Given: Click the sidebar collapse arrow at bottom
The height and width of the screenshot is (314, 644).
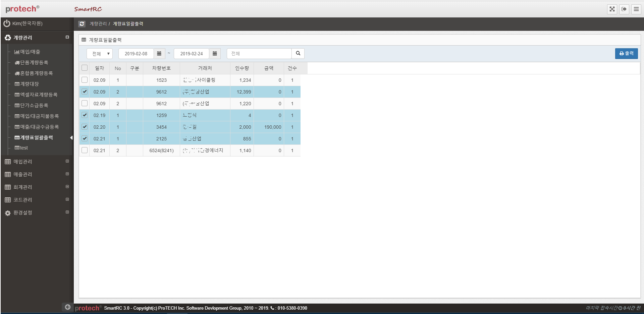Looking at the screenshot, I should coord(68,307).
